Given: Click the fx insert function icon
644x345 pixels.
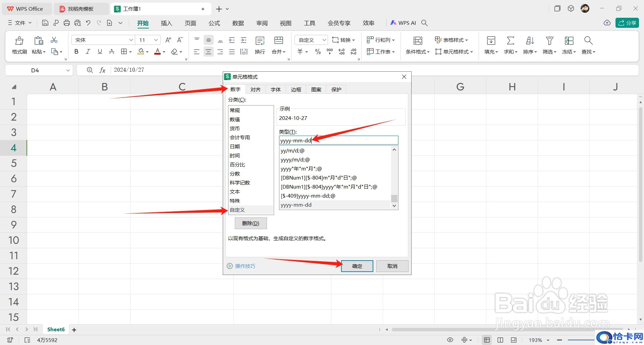Looking at the screenshot, I should [102, 70].
